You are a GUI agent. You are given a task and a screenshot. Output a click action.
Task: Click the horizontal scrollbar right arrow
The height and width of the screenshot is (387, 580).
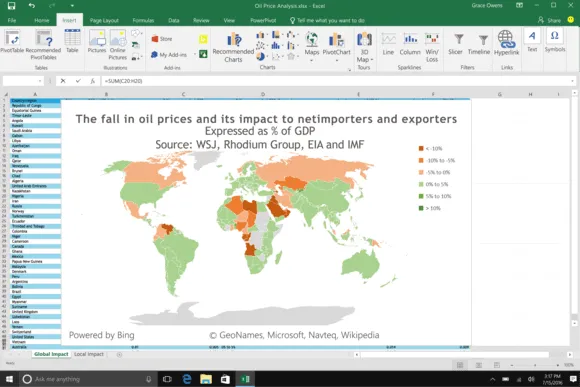point(570,354)
